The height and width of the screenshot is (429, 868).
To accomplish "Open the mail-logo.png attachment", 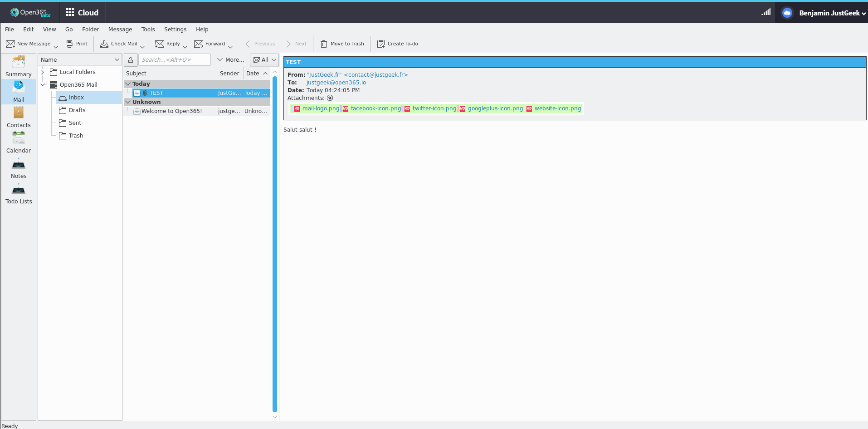I will (317, 108).
